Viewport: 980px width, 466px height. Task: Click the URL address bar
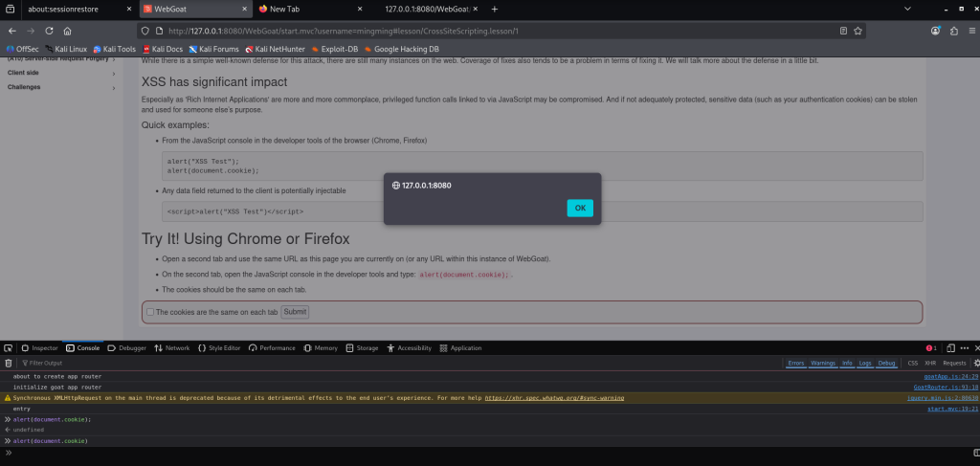click(x=500, y=31)
